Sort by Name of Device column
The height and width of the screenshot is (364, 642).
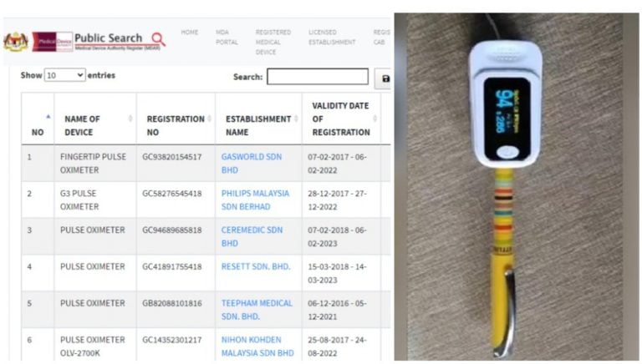coord(130,119)
